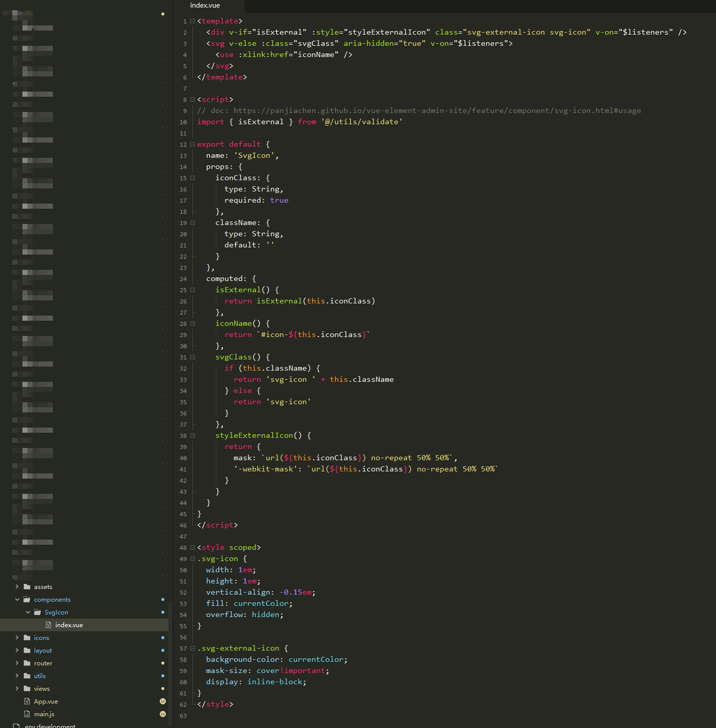Click the modified badge beside main.js
The height and width of the screenshot is (728, 716).
pyautogui.click(x=163, y=714)
